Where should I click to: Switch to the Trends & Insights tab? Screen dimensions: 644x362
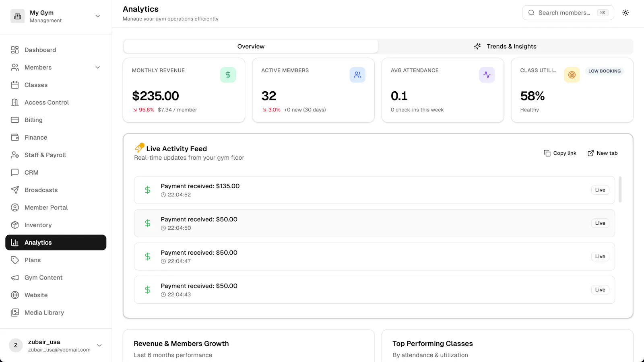pos(505,46)
